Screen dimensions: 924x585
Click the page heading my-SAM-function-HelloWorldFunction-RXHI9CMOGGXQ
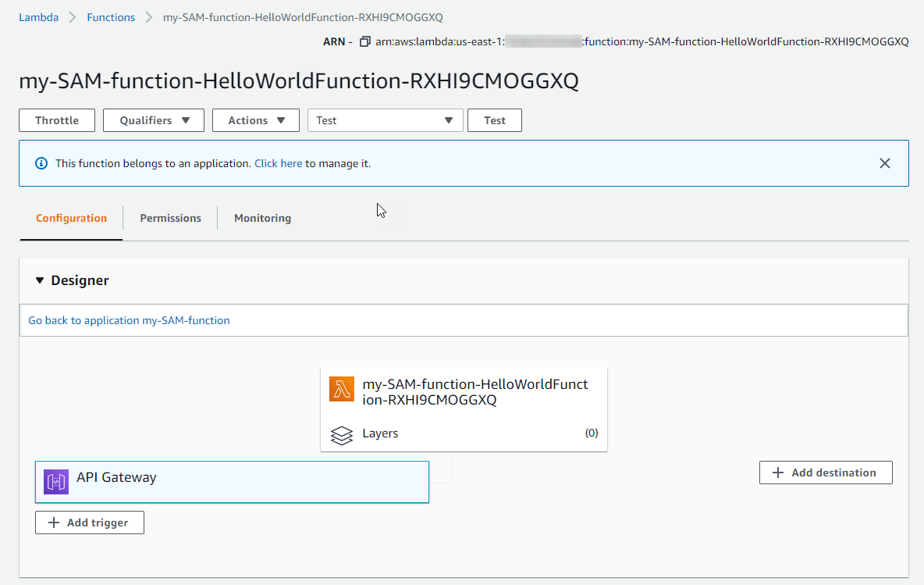[299, 80]
